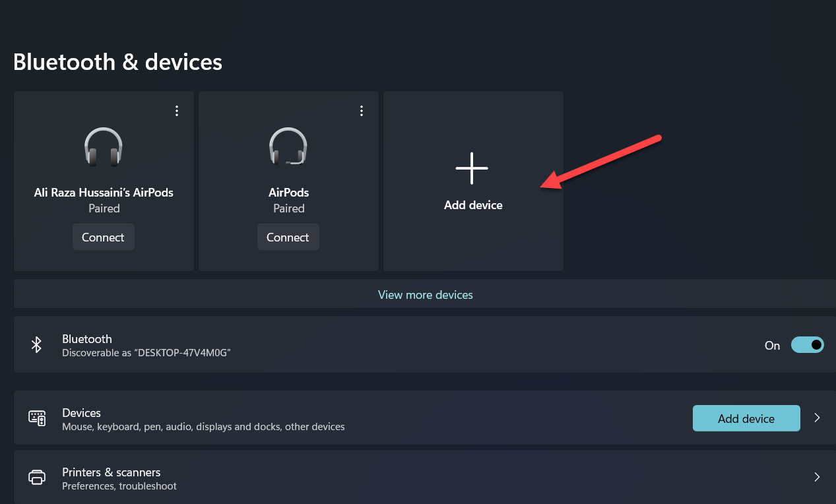Select the AirPods device name label
The image size is (836, 504).
[288, 193]
